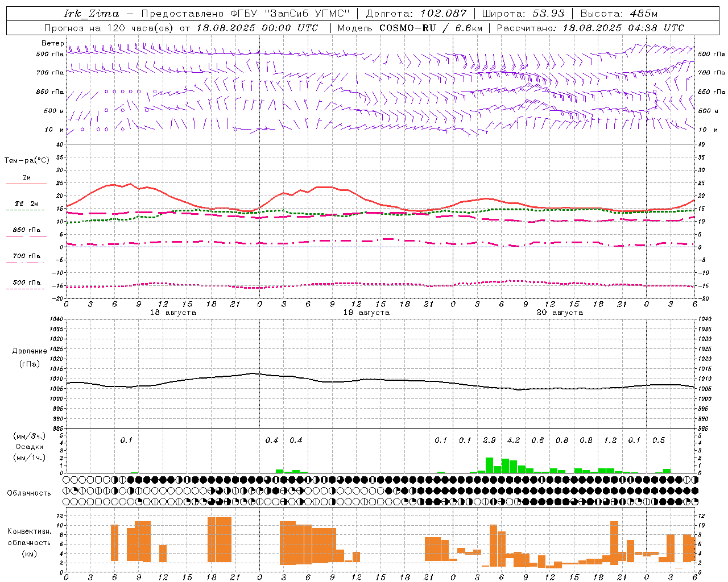Click the Высота: 485м value
The image size is (728, 582).
click(x=619, y=14)
